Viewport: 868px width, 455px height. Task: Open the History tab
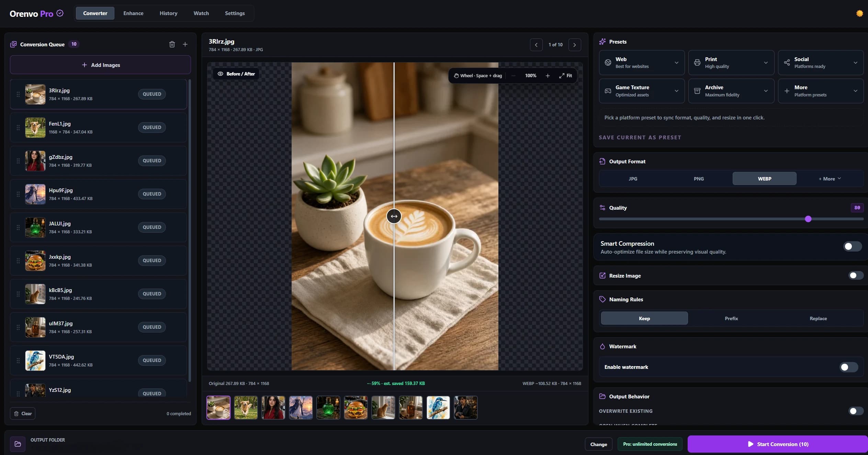(168, 13)
